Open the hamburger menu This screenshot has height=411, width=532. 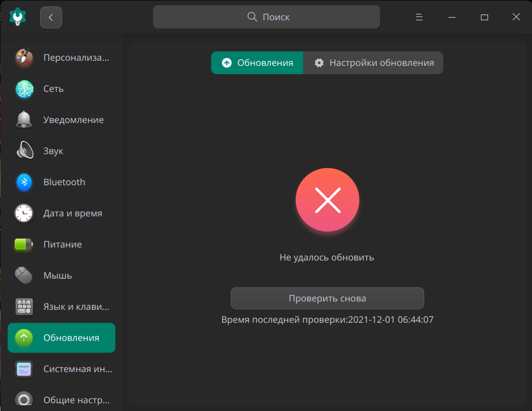pos(418,17)
